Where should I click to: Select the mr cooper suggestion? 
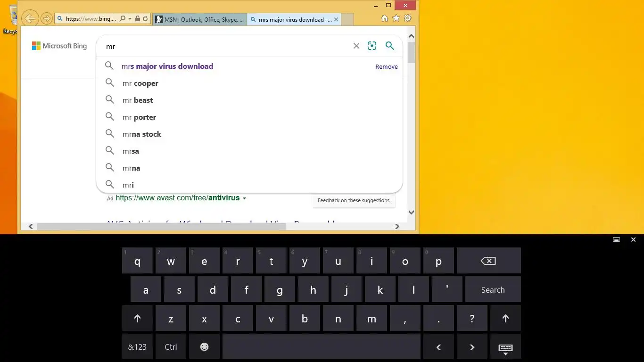tap(249, 83)
